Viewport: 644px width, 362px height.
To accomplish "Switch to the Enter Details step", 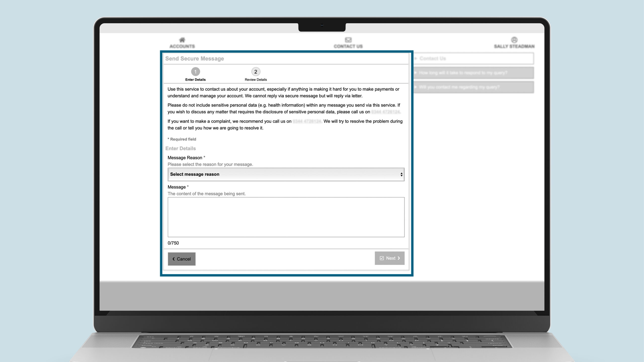I will [x=195, y=80].
